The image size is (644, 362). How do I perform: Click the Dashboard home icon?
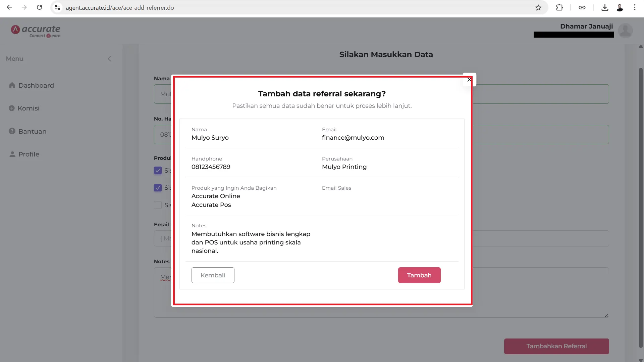pyautogui.click(x=12, y=85)
